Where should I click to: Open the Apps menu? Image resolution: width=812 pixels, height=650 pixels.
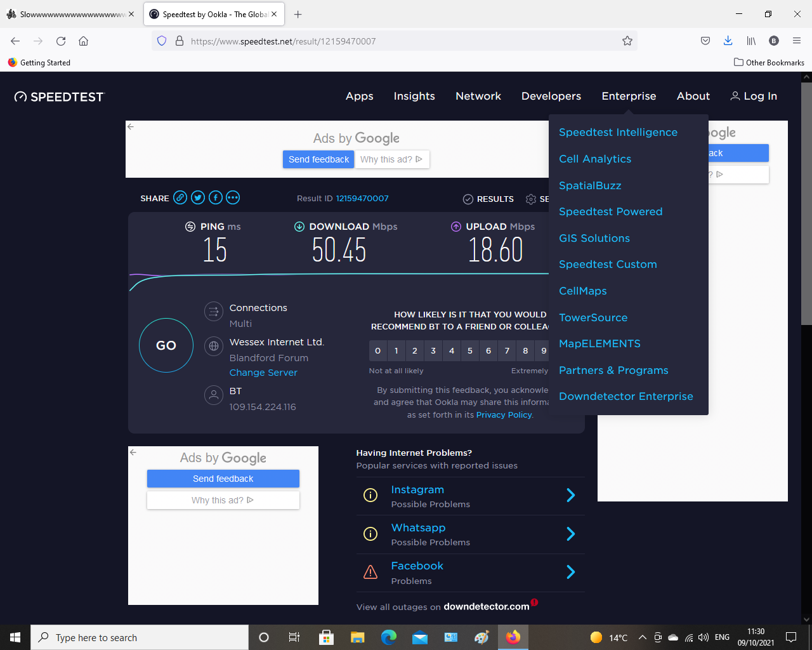[360, 96]
